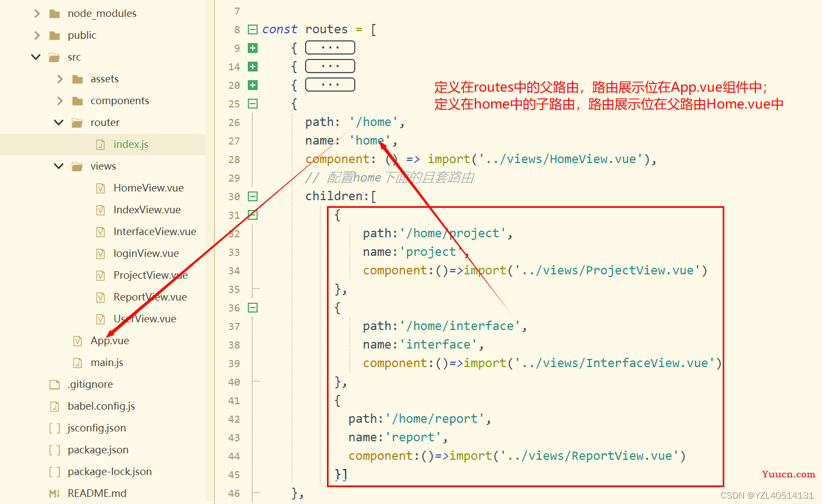The image size is (822, 504).
Task: Click the folded ellipsis placeholder on line 9
Action: click(x=330, y=47)
